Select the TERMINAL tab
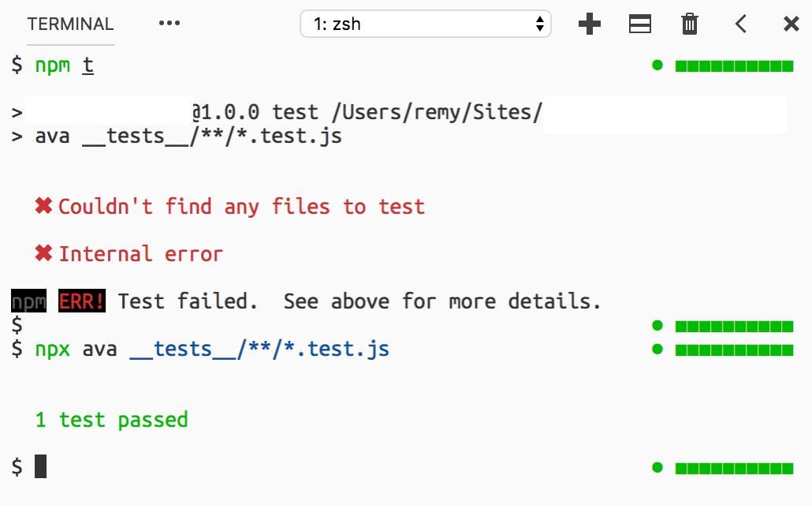Screen dimensions: 812x505 [x=70, y=24]
